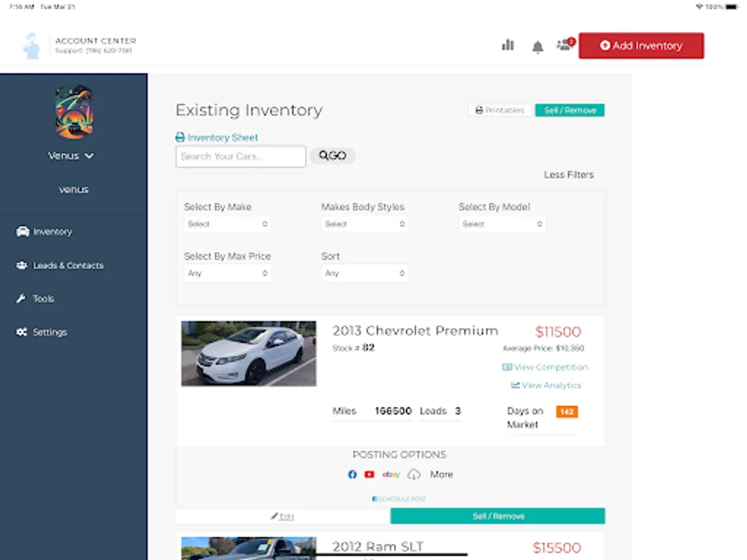
Task: Focus the Search Your Cars field
Action: (241, 156)
